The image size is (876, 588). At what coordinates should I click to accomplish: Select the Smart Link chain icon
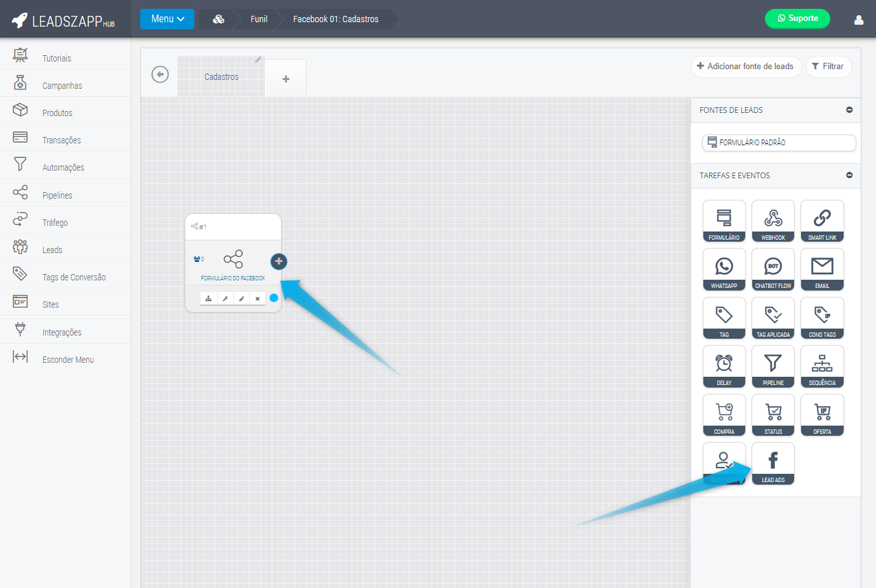pyautogui.click(x=821, y=221)
